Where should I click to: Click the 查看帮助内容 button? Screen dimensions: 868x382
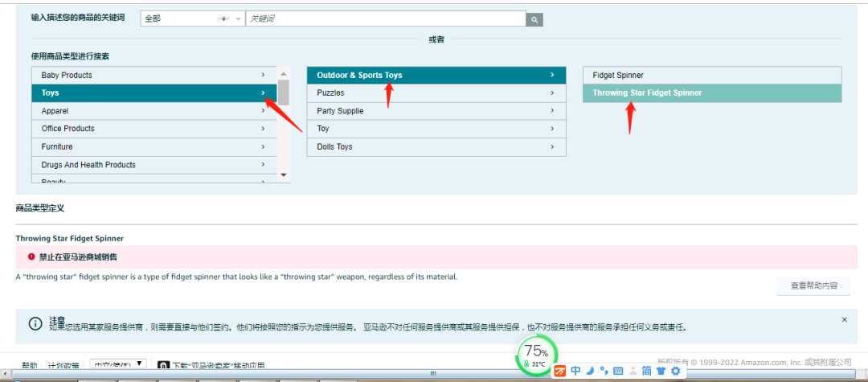(813, 286)
